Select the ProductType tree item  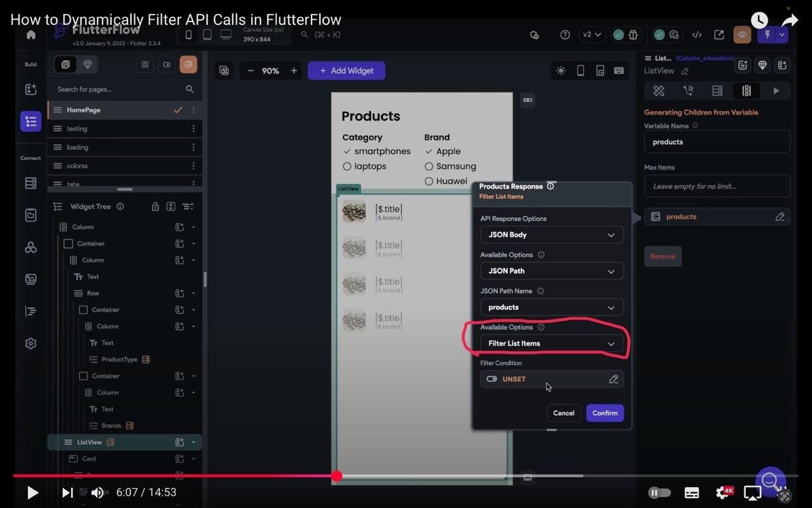point(119,359)
